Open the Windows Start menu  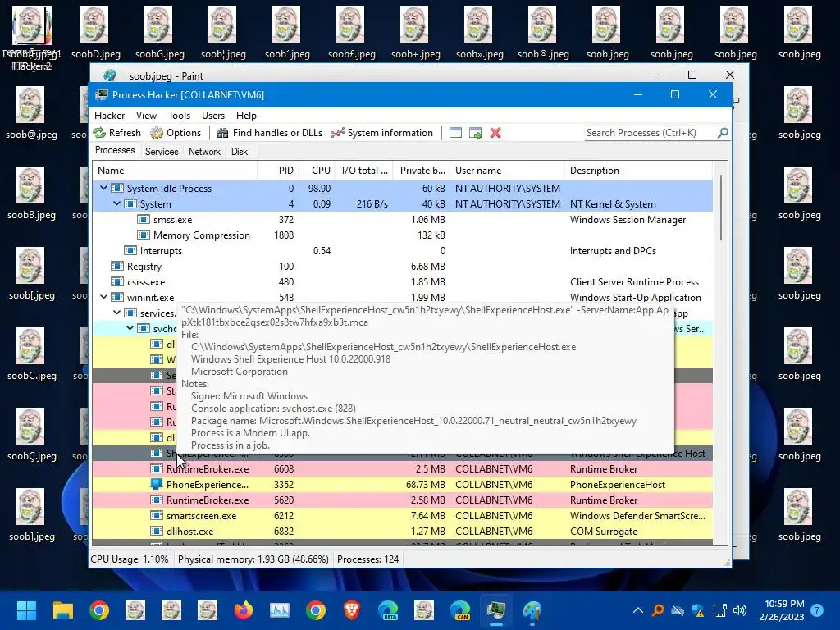26,610
